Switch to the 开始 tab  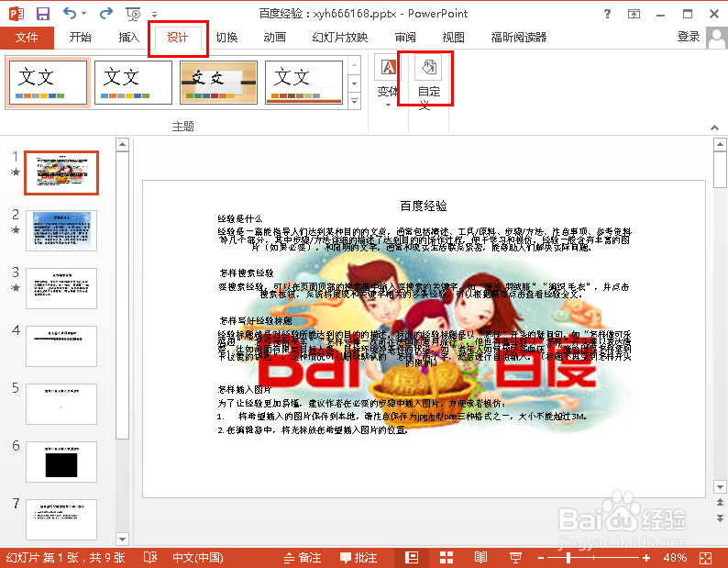tap(81, 38)
